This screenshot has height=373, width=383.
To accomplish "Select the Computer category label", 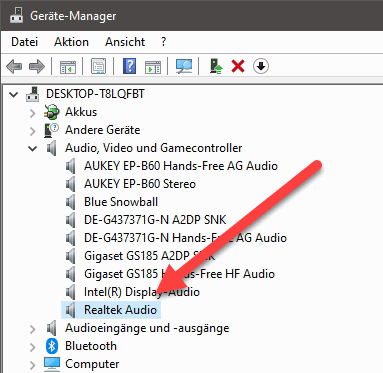I will [x=92, y=364].
